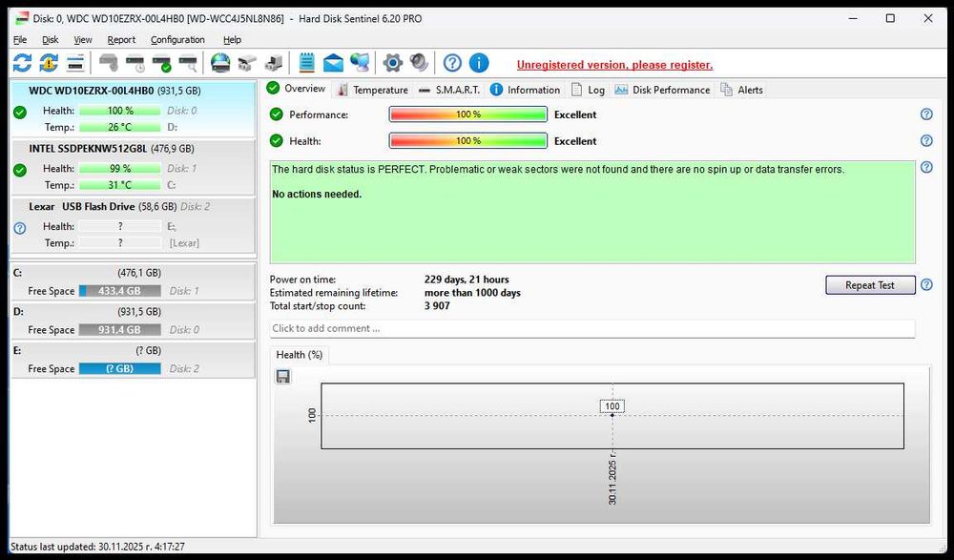Switch to the Information tab
954x560 pixels.
[x=525, y=90]
